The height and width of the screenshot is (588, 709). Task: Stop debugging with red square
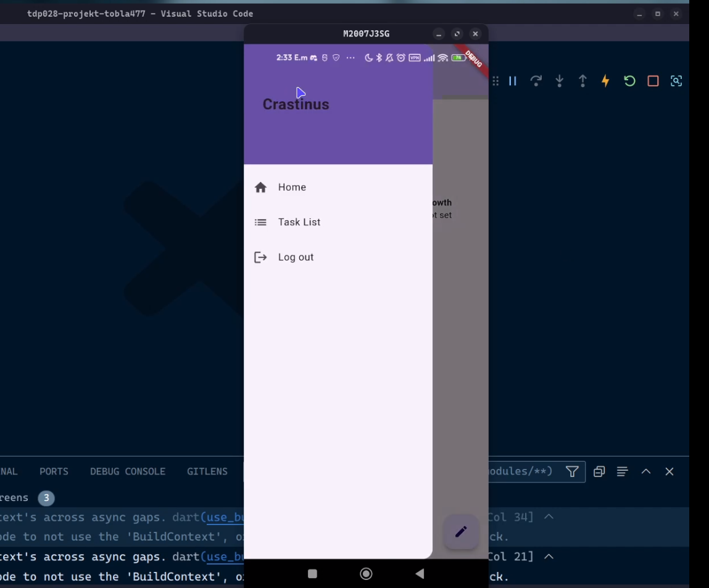pyautogui.click(x=653, y=81)
